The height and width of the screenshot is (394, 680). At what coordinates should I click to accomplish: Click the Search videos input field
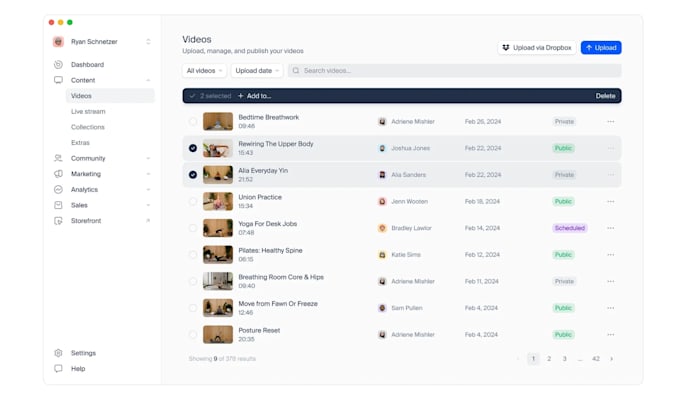pyautogui.click(x=454, y=71)
